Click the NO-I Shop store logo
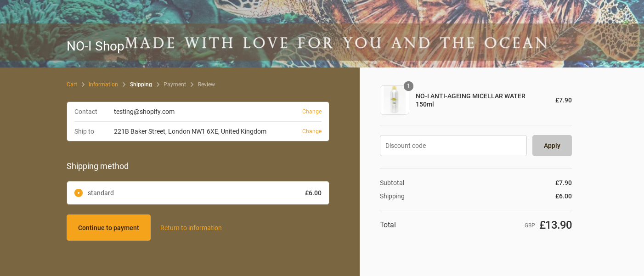Screen dimensions: 644x276 pos(96,46)
